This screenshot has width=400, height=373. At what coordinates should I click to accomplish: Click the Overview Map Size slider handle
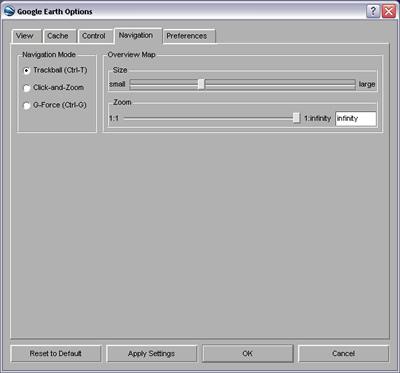(x=201, y=84)
